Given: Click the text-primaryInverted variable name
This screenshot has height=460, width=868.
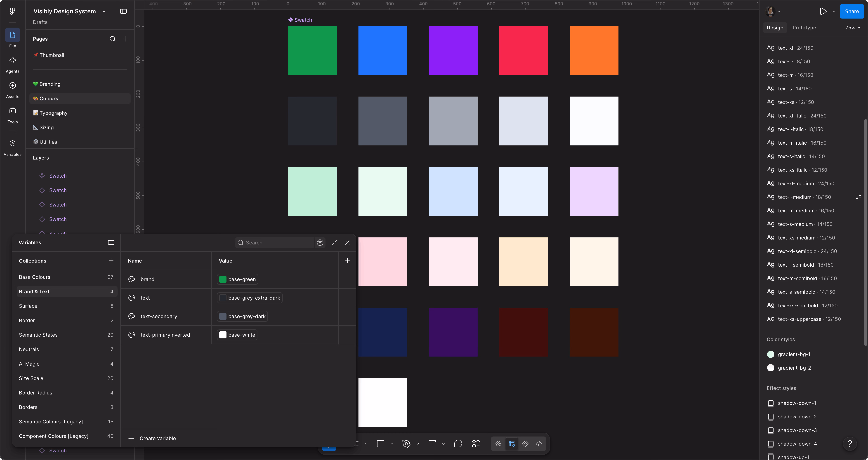Looking at the screenshot, I should coord(165,335).
